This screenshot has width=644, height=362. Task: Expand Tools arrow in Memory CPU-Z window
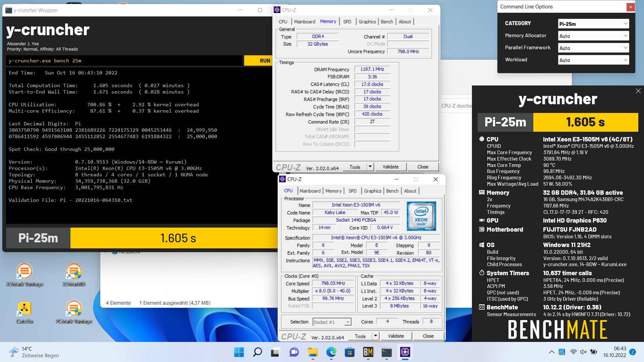tap(370, 167)
